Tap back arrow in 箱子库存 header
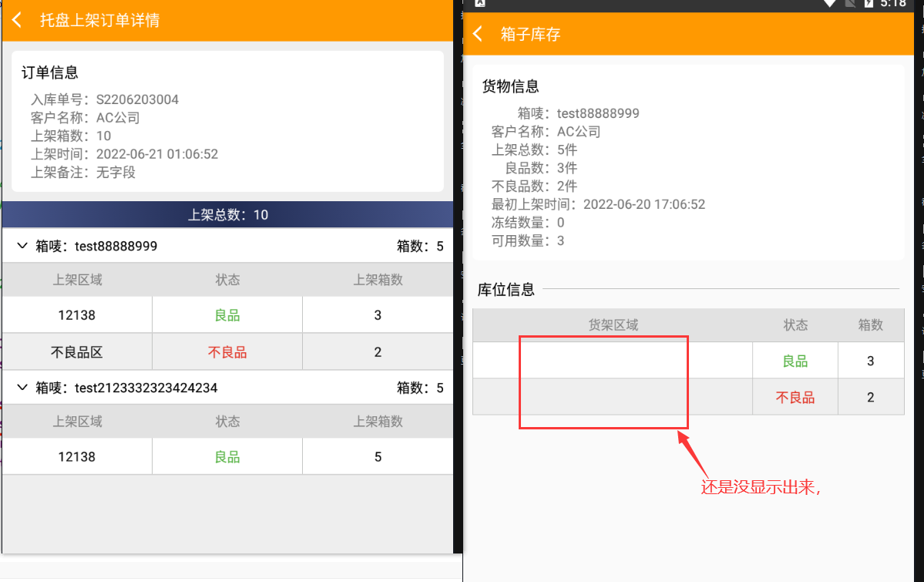Image resolution: width=924 pixels, height=582 pixels. click(x=478, y=35)
